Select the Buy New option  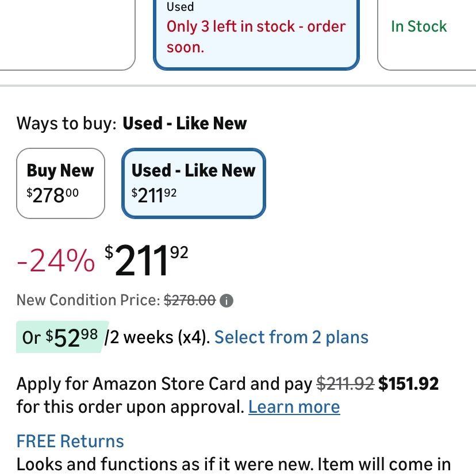point(60,183)
